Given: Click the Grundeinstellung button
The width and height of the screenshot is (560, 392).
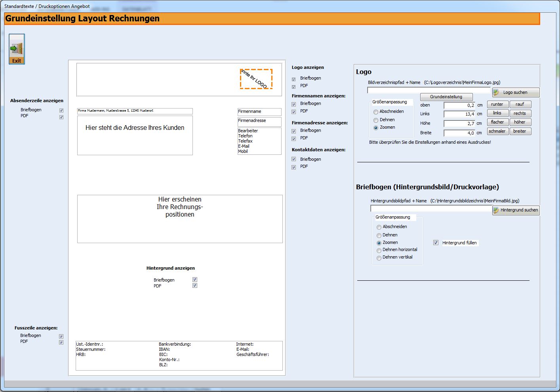Looking at the screenshot, I should (446, 97).
